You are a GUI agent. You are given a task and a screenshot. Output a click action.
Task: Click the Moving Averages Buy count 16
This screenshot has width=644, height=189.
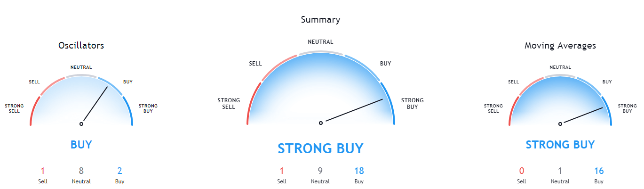599,171
